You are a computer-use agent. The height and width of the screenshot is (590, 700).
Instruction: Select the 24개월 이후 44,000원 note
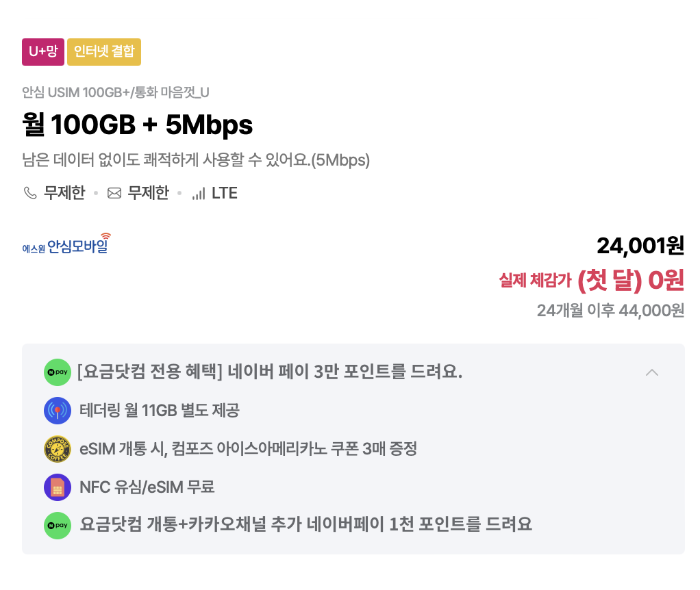(x=613, y=309)
